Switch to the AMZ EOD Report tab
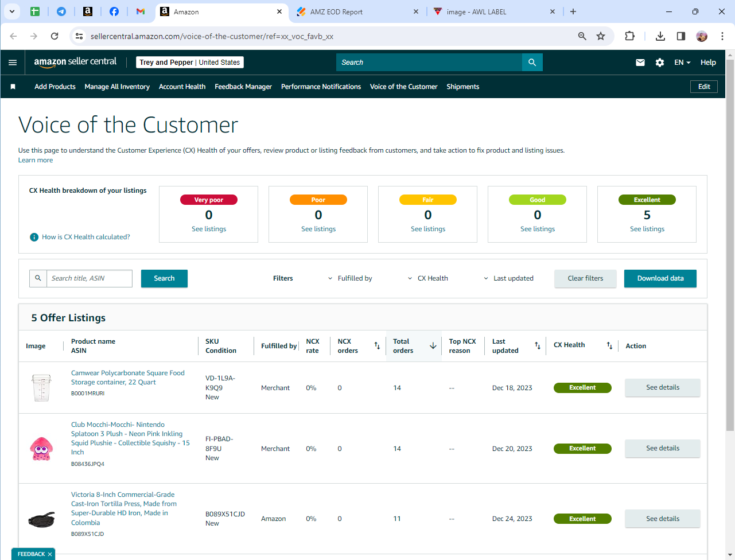735x560 pixels. point(358,11)
